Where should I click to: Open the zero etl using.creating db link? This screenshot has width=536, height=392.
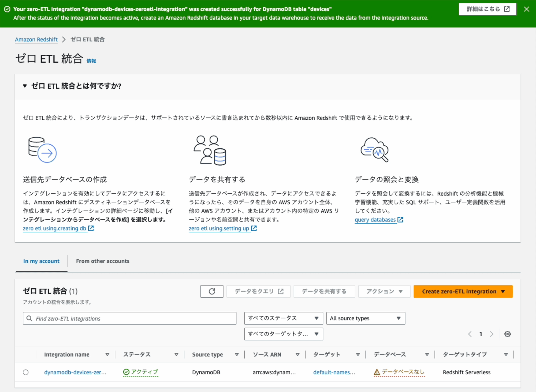58,228
